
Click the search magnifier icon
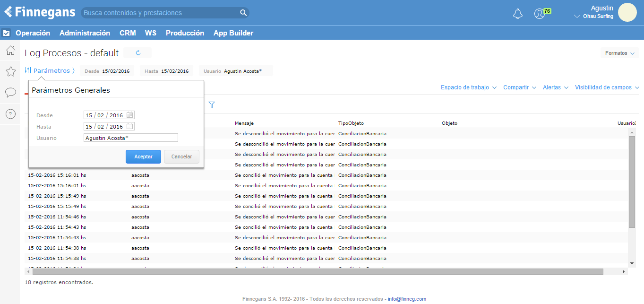[243, 13]
